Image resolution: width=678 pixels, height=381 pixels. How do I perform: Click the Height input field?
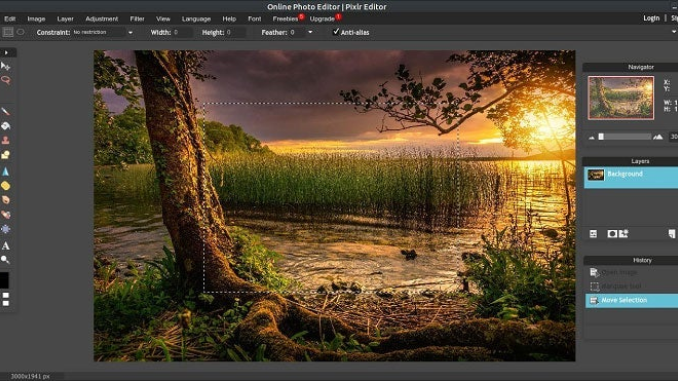point(236,32)
